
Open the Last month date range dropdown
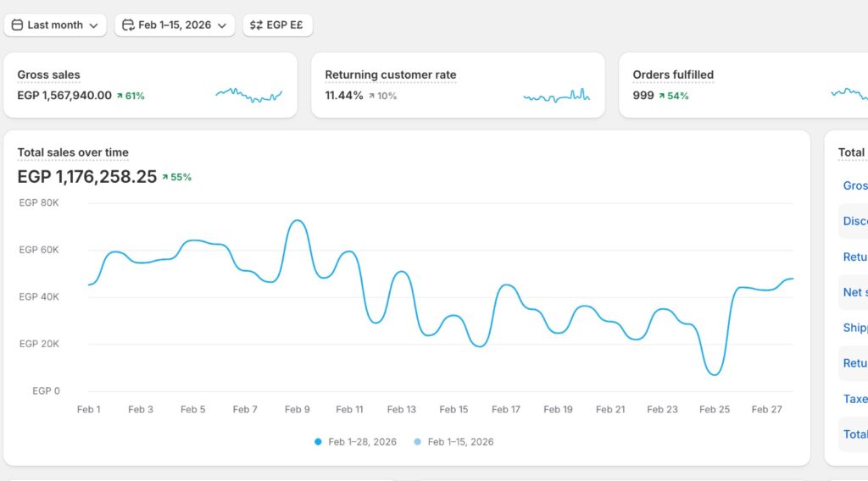pyautogui.click(x=55, y=25)
